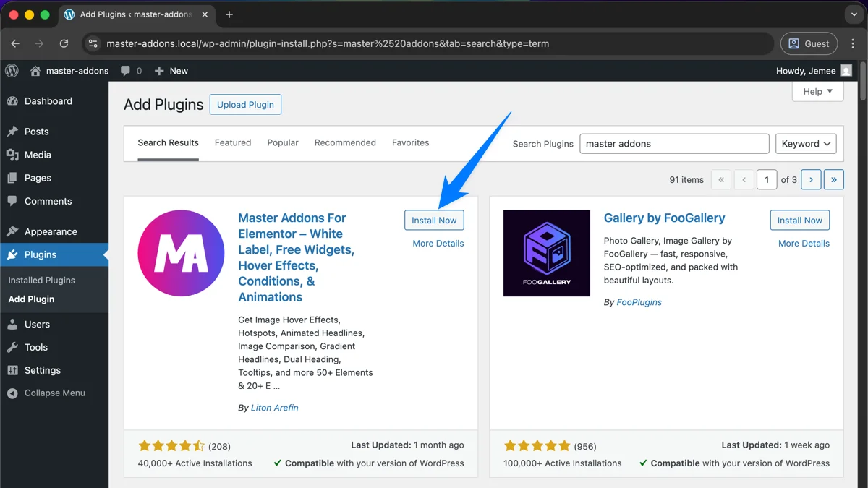This screenshot has width=868, height=488.
Task: Open the Installed Plugins submenu link
Action: pos(41,280)
